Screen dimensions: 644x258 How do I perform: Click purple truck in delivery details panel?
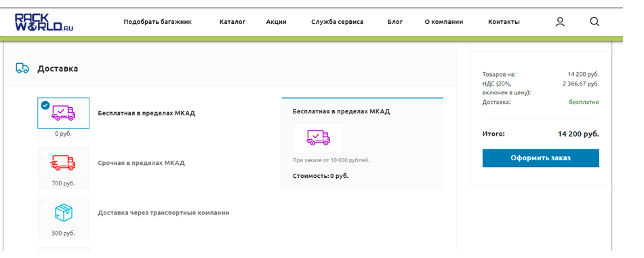319,138
